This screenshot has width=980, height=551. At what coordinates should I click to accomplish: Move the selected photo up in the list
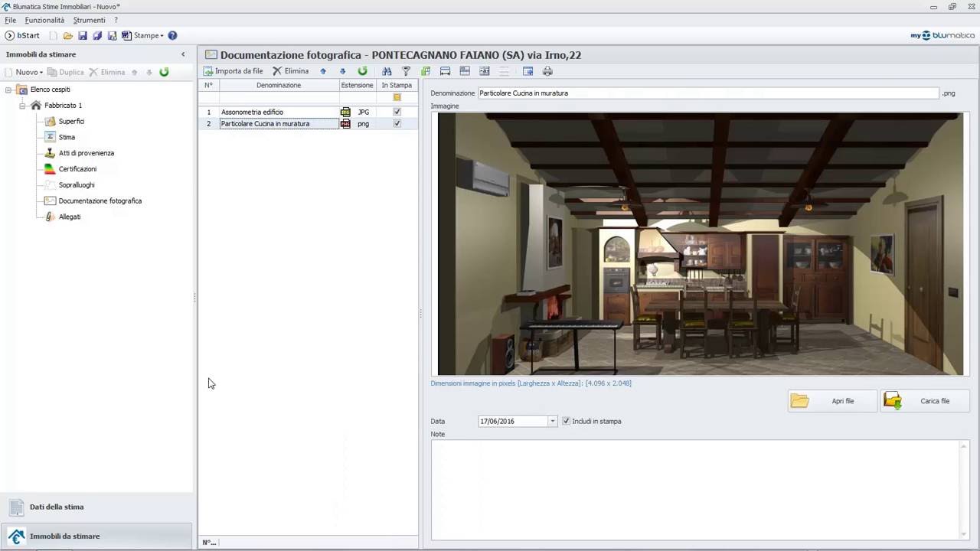coord(323,71)
